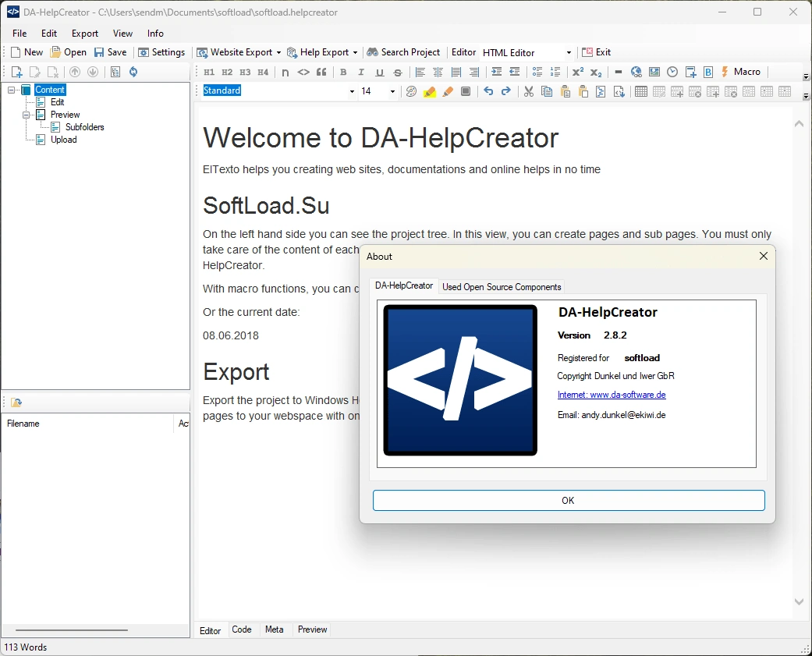Justify text alignment

[x=456, y=72]
